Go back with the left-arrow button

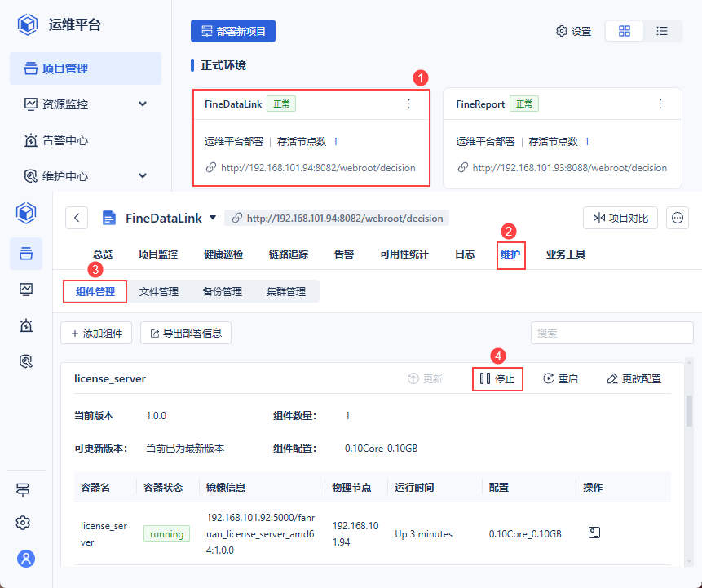click(x=77, y=218)
